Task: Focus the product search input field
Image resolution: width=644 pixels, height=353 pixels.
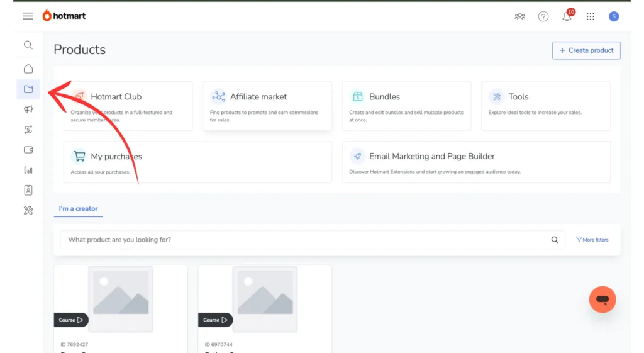Action: tap(313, 240)
